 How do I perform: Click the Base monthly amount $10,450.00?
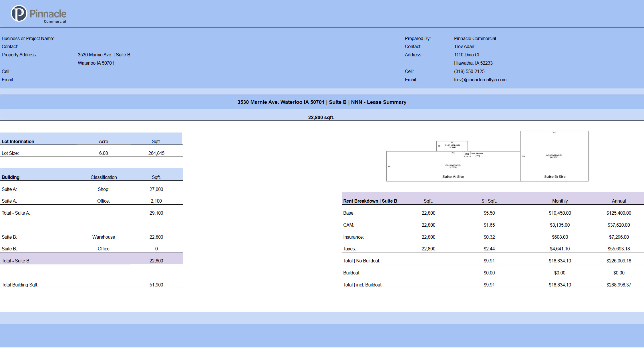pos(560,213)
